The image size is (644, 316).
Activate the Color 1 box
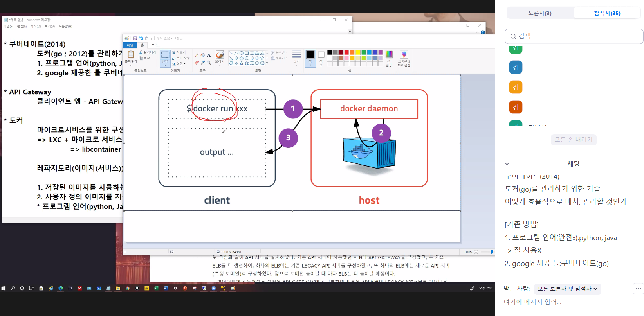point(310,58)
